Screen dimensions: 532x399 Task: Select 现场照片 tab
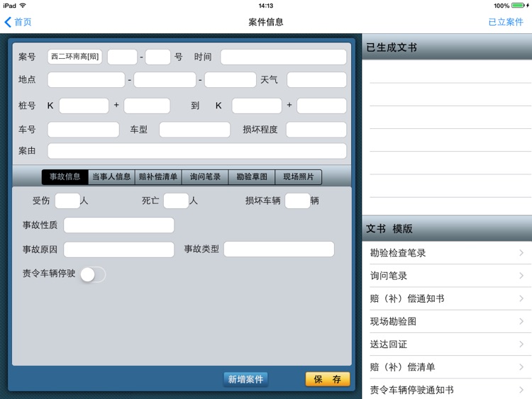coord(299,176)
